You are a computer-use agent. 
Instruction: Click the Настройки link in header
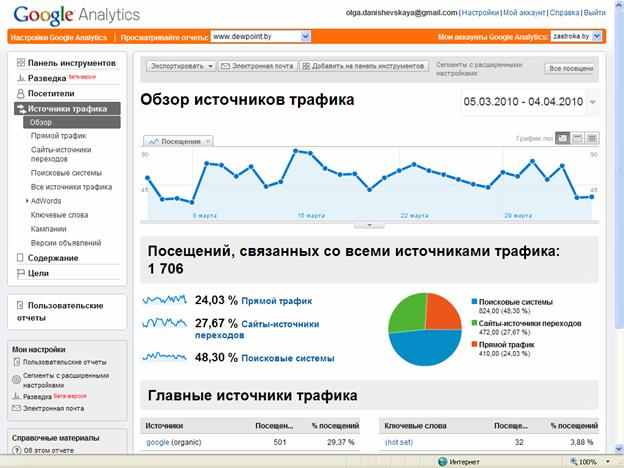[x=480, y=13]
